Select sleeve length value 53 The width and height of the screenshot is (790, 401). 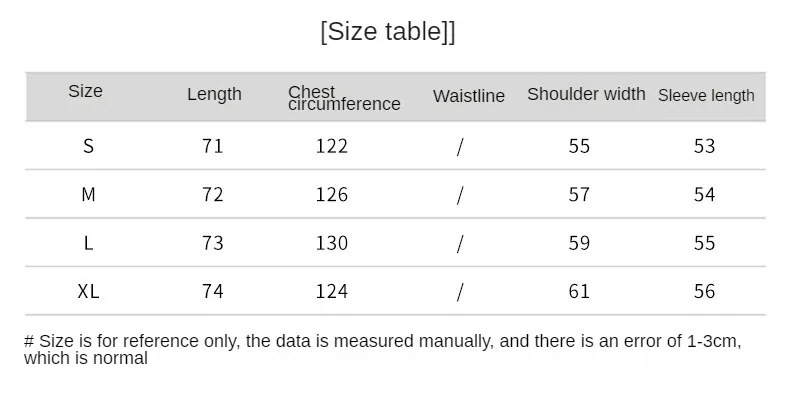point(704,146)
